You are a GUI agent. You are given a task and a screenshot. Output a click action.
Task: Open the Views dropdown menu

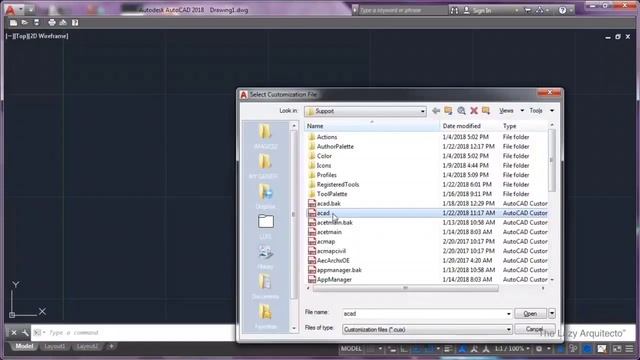[x=511, y=111]
